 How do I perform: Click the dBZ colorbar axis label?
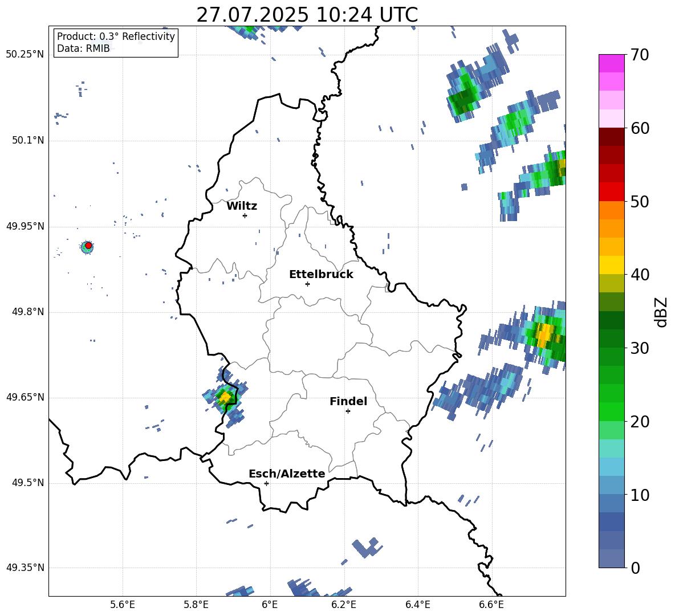pos(662,312)
